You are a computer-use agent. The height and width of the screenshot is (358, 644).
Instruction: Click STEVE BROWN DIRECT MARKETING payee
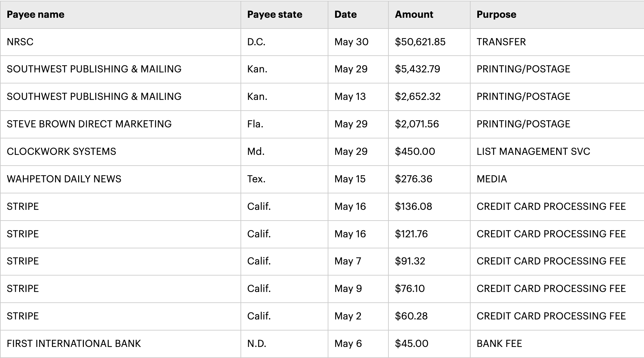tap(89, 124)
